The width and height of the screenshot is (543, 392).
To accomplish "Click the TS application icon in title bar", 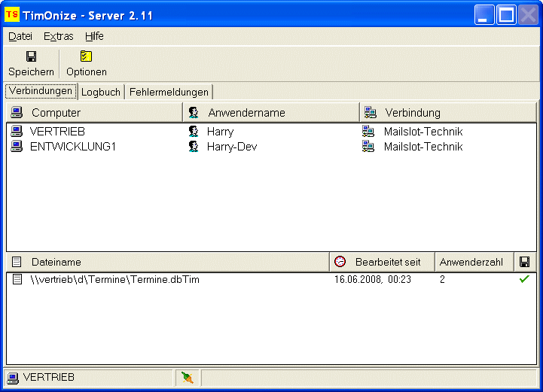I will coord(12,15).
